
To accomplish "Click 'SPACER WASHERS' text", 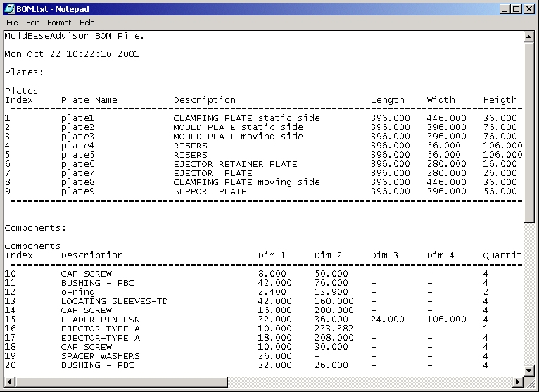I will [x=101, y=356].
